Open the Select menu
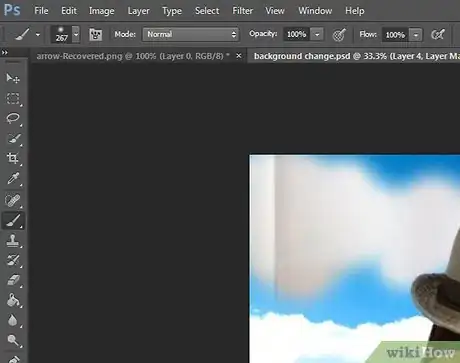This screenshot has height=363, width=460. (x=207, y=11)
